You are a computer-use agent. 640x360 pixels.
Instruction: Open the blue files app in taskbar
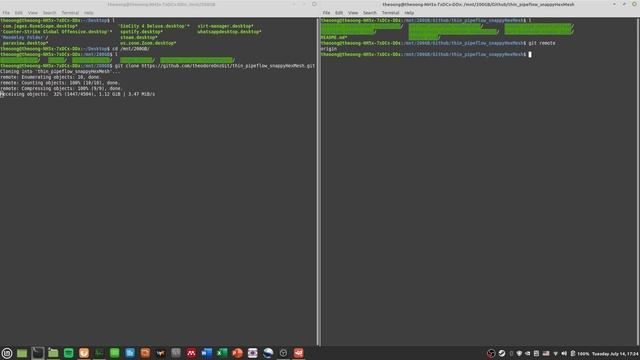point(130,353)
